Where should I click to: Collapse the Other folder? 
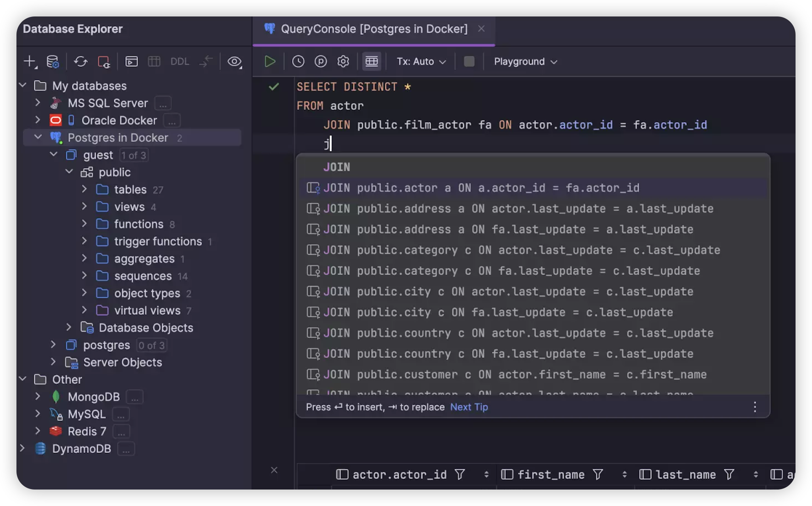coord(23,379)
